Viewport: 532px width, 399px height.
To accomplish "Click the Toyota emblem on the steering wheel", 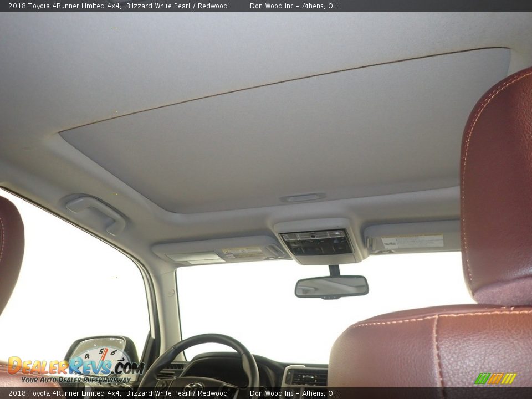I will (x=194, y=386).
